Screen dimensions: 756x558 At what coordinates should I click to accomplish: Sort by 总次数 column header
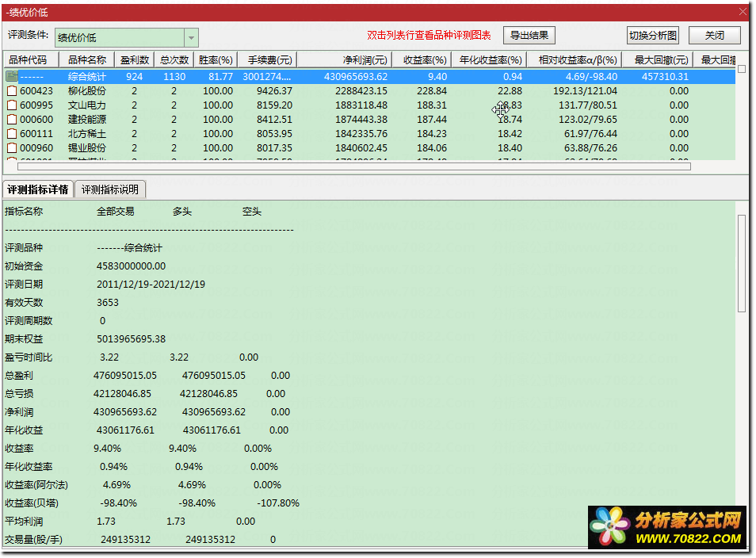coord(174,59)
